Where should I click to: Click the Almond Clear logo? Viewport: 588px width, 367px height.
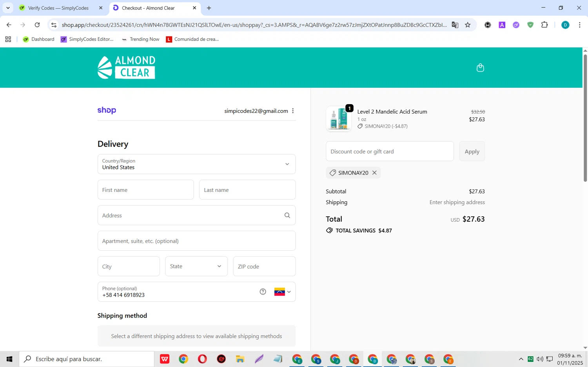click(126, 67)
